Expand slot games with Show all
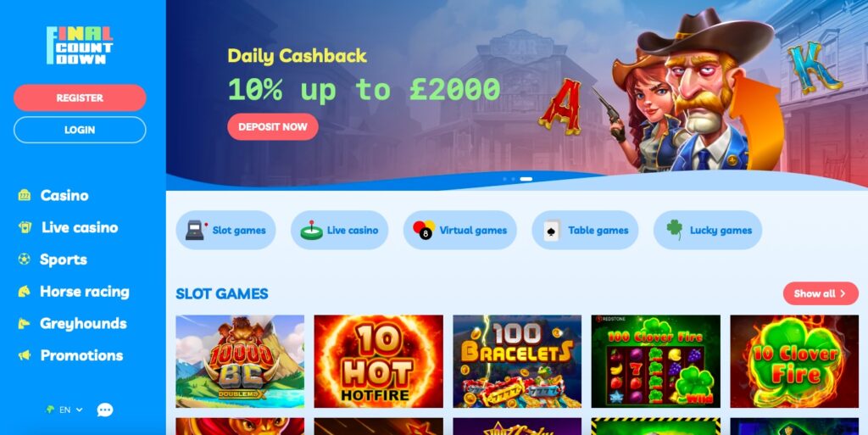The image size is (868, 435). [821, 293]
